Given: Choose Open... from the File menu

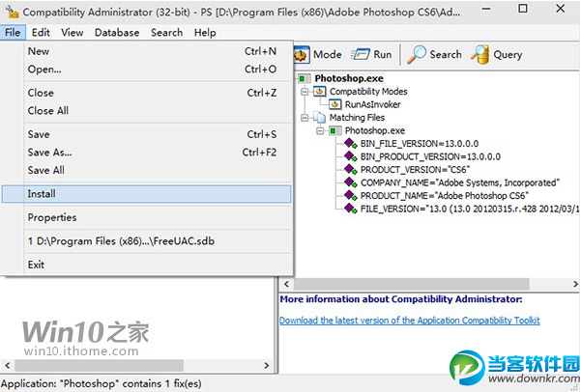Looking at the screenshot, I should point(146,70).
